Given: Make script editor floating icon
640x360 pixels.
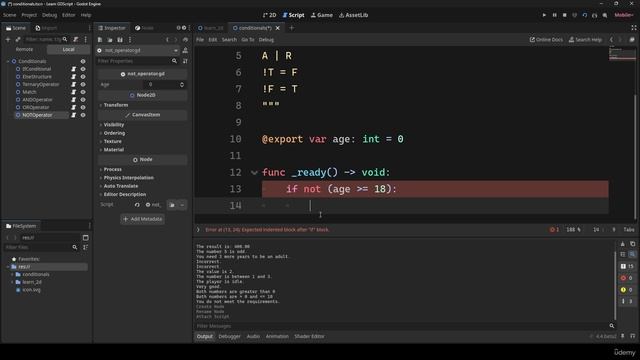Looking at the screenshot, I should click(x=632, y=40).
